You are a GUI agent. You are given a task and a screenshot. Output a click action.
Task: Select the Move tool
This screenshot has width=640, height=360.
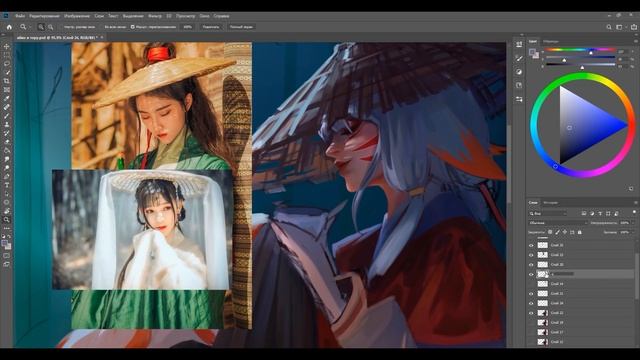(7, 47)
